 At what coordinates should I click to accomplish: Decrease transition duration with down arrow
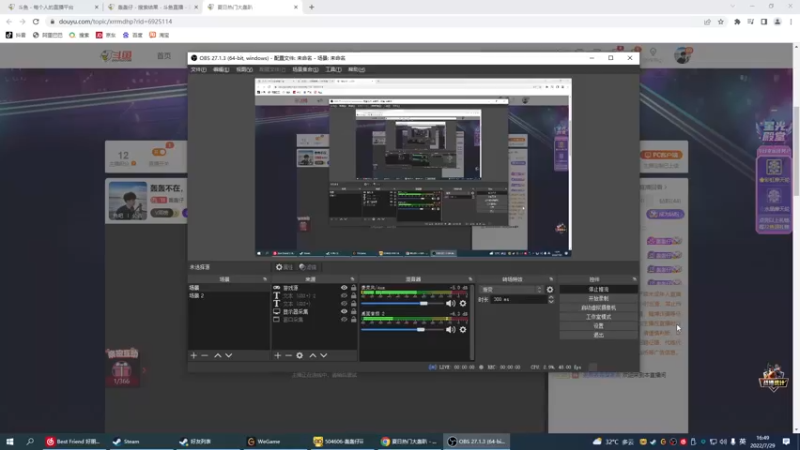tap(551, 302)
